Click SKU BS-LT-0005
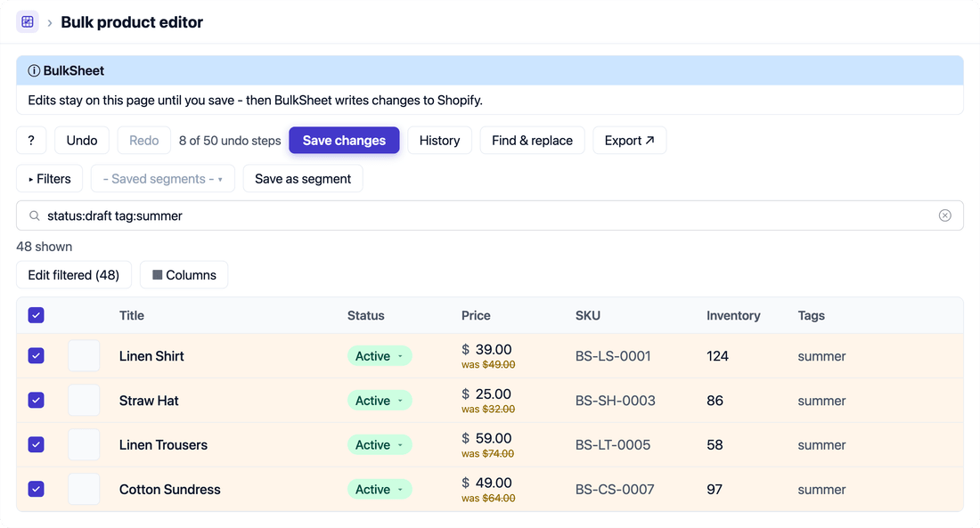980x528 pixels. click(613, 445)
